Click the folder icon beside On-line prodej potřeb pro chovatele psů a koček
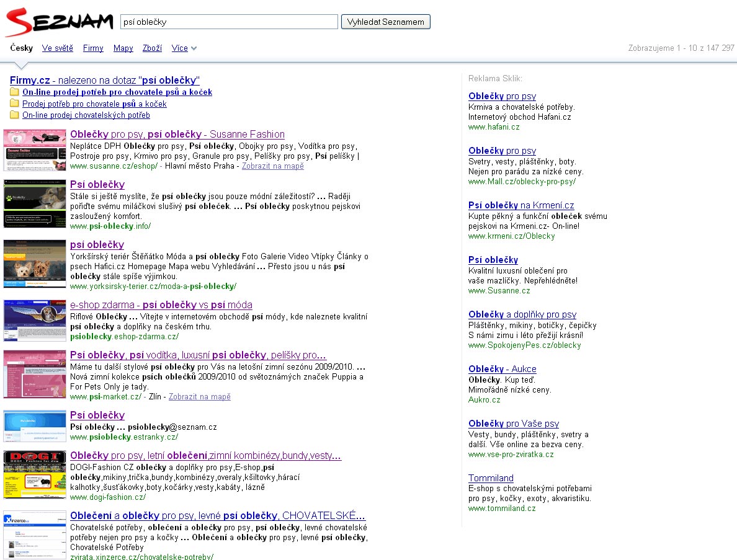The height and width of the screenshot is (560, 737). point(14,92)
